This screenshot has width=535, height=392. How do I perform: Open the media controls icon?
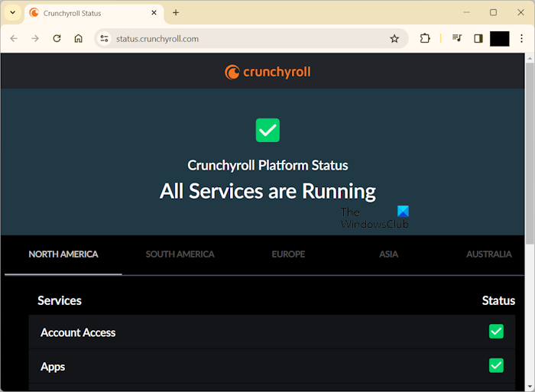(x=457, y=38)
